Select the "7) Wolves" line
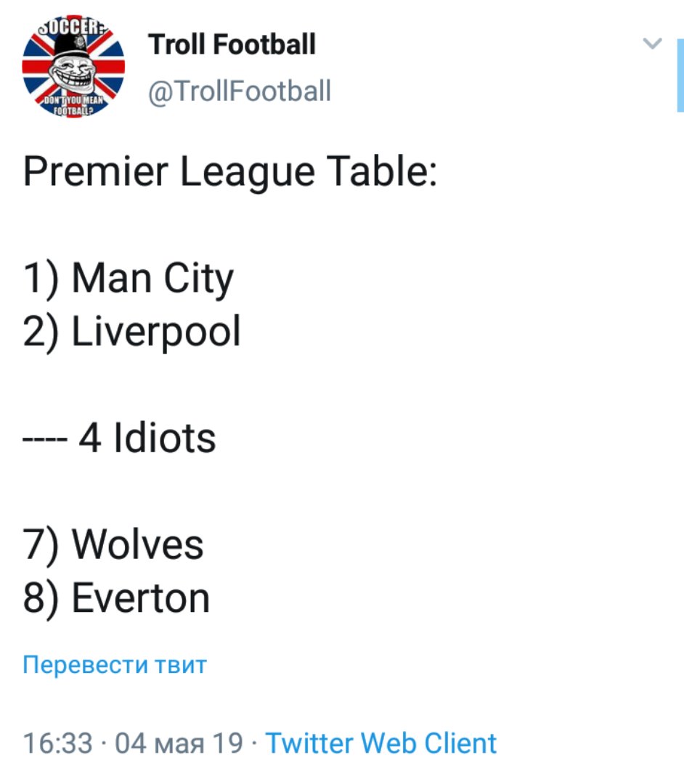The image size is (684, 784). click(113, 544)
